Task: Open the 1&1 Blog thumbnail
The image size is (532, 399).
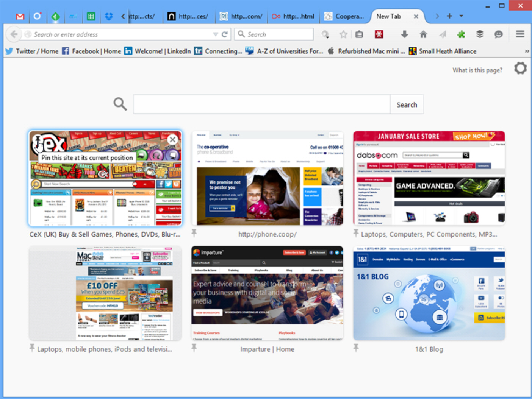Action: pos(429,293)
